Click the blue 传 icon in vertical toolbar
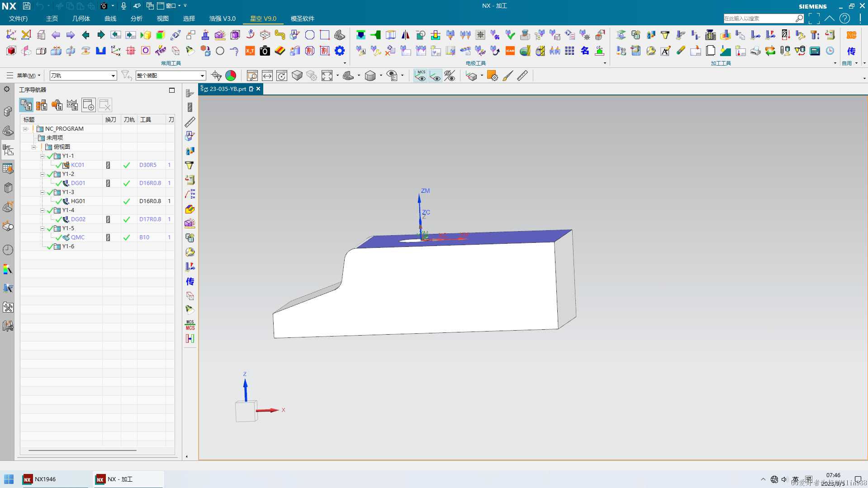Screen dimensions: 868x488 (x=190, y=281)
